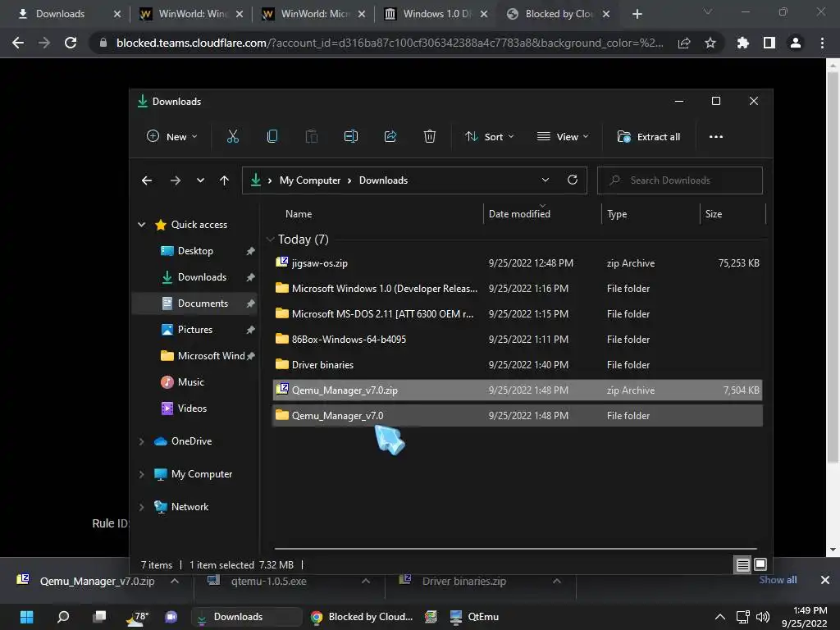
Task: Open Chrome profile avatar icon
Action: point(796,43)
